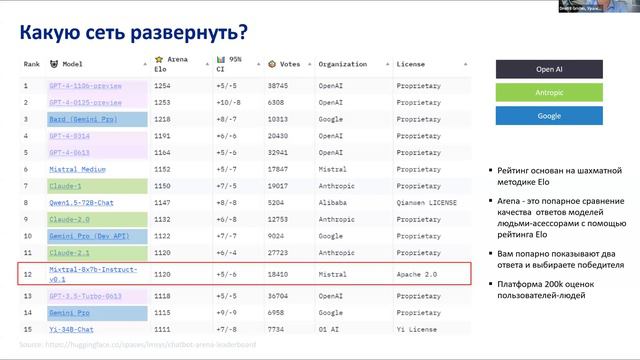Open the Bard (Gemini Pro) model link
Image resolution: width=640 pixels, height=360 pixels.
pos(83,119)
